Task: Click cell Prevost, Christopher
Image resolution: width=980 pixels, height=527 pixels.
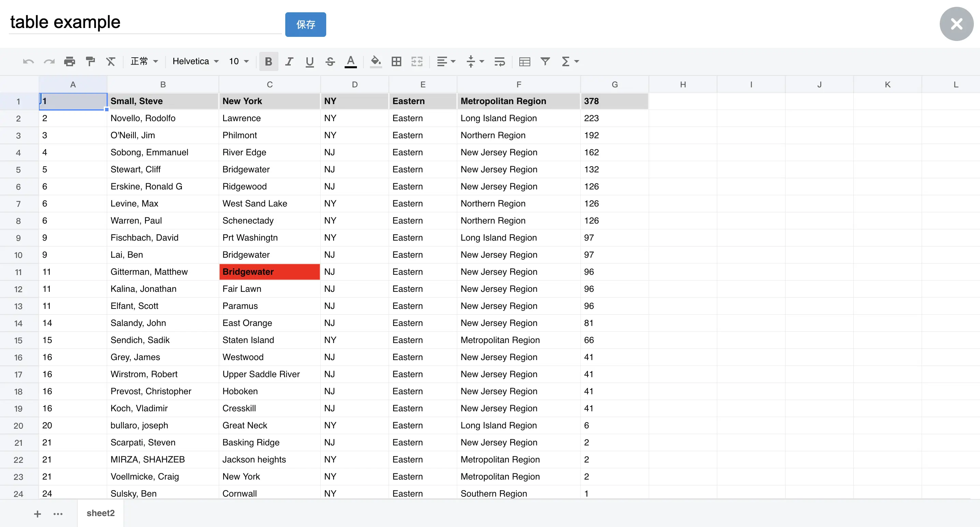Action: [163, 391]
